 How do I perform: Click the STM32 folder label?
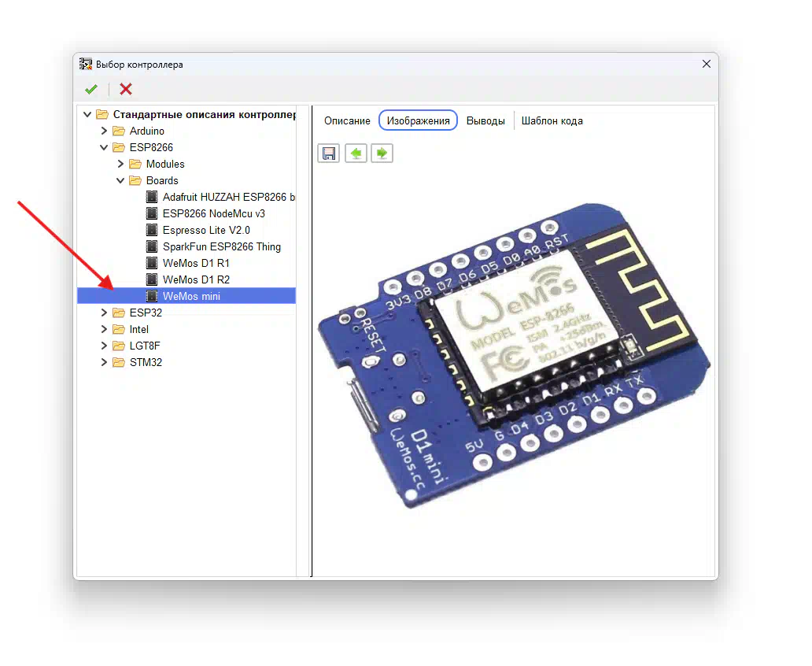(x=146, y=362)
